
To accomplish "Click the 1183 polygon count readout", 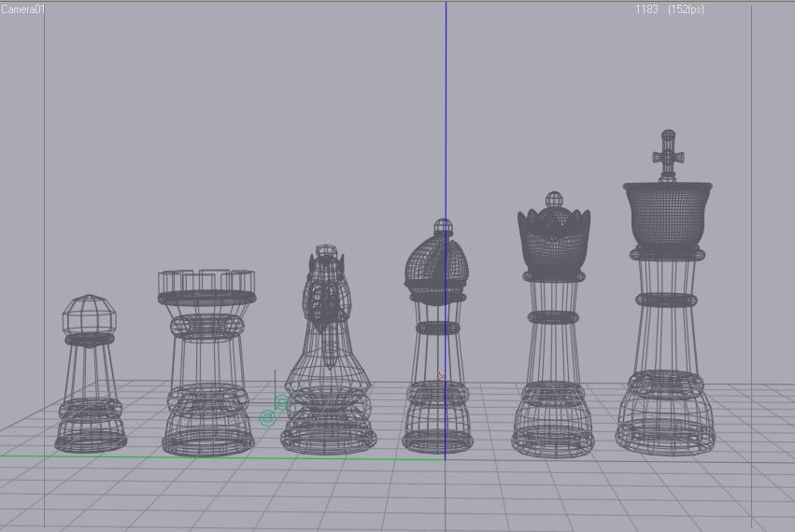I will [646, 9].
